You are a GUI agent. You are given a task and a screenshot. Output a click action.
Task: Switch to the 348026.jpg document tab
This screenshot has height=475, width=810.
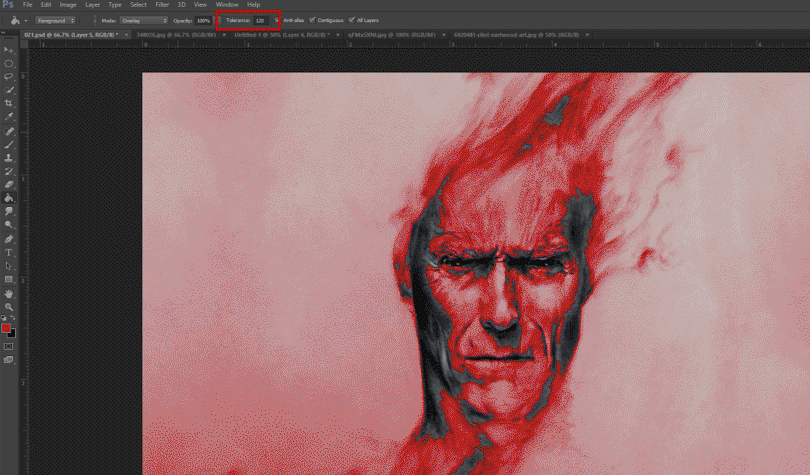176,35
